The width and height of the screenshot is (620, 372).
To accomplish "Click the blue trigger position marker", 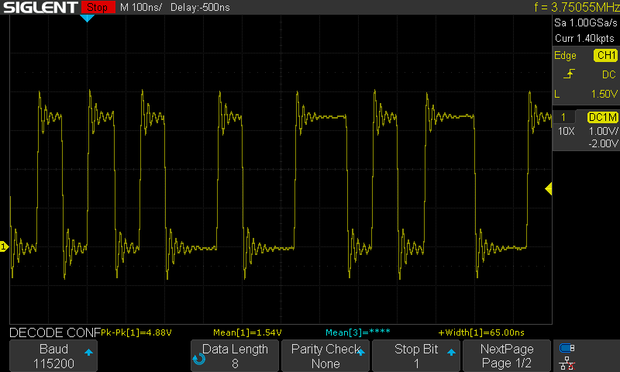I will click(x=87, y=18).
